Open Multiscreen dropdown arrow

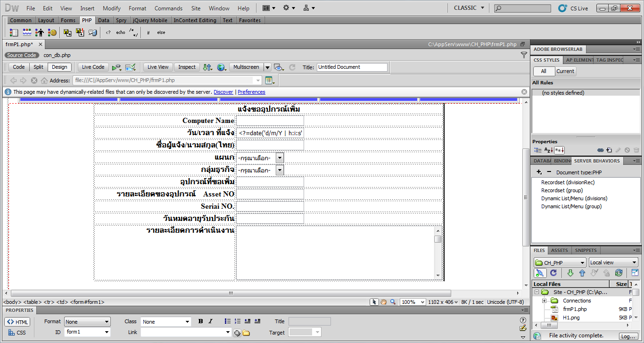click(267, 67)
